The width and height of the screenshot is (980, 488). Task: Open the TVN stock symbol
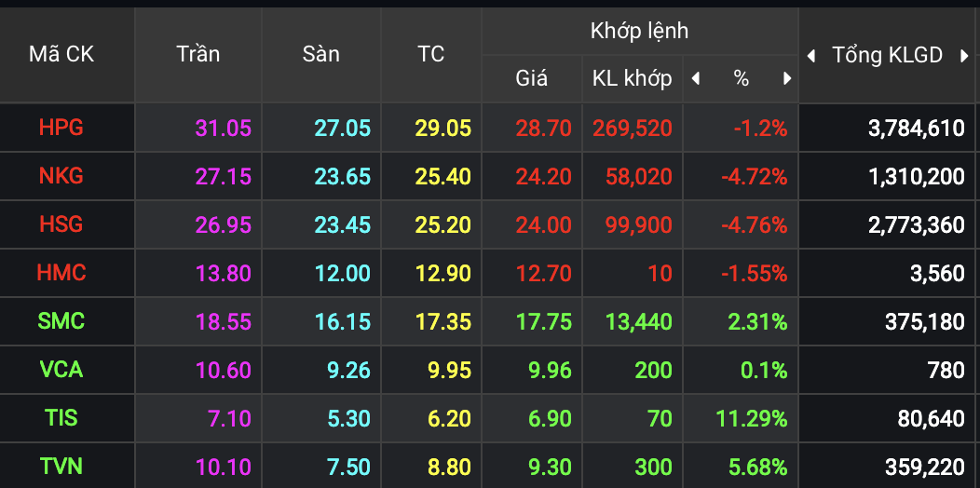61,466
